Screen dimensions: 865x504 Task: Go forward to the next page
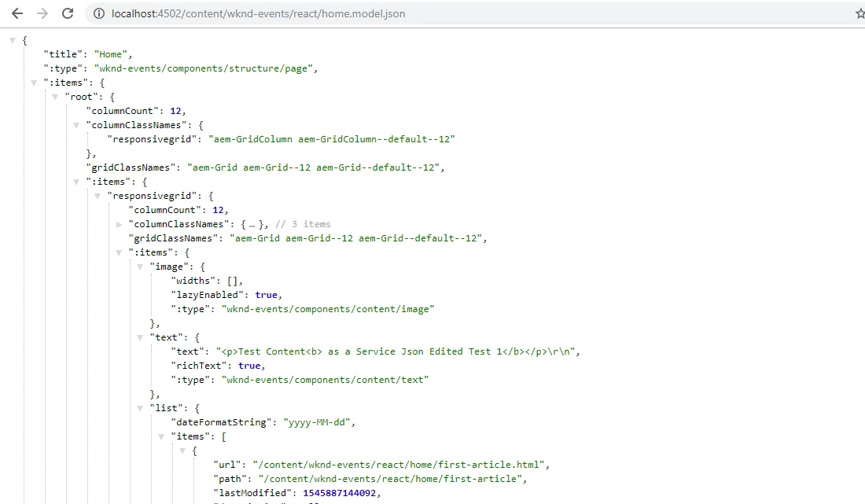pos(42,13)
